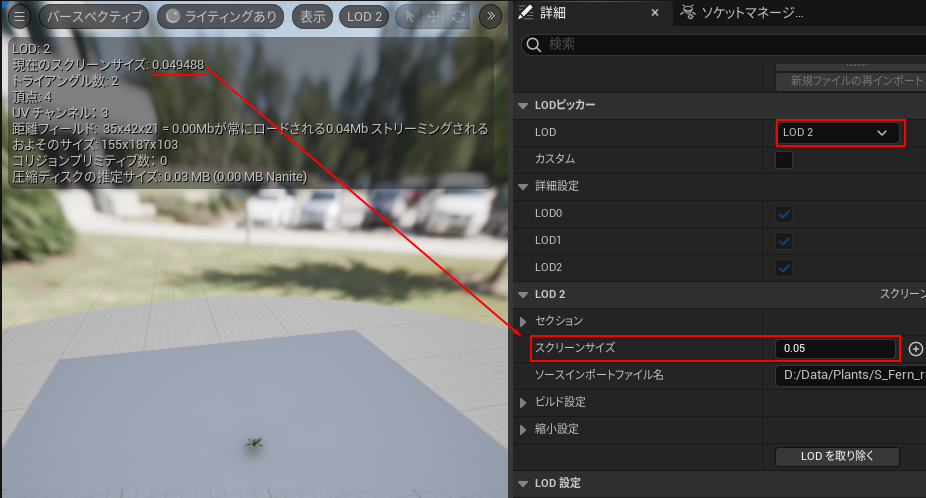926x498 pixels.
Task: Expand the ビルド設定 section
Action: click(x=524, y=402)
